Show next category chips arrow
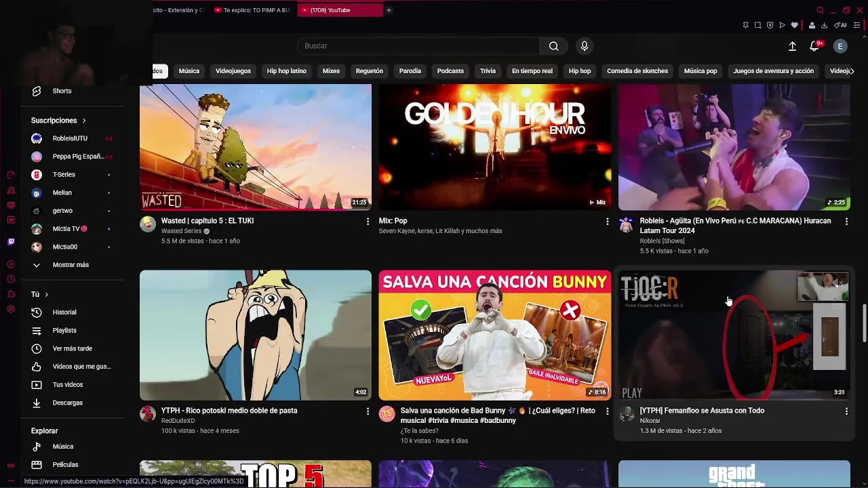The image size is (868, 488). 852,71
